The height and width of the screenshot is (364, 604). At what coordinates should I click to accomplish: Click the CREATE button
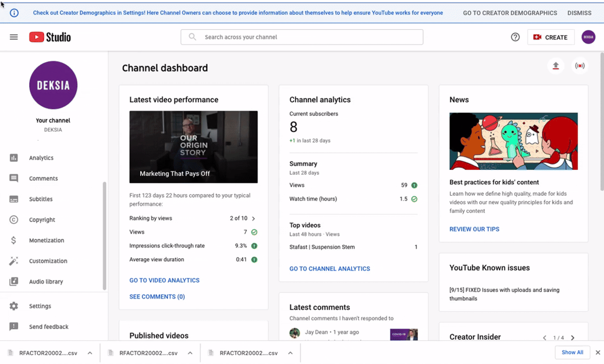click(x=551, y=37)
